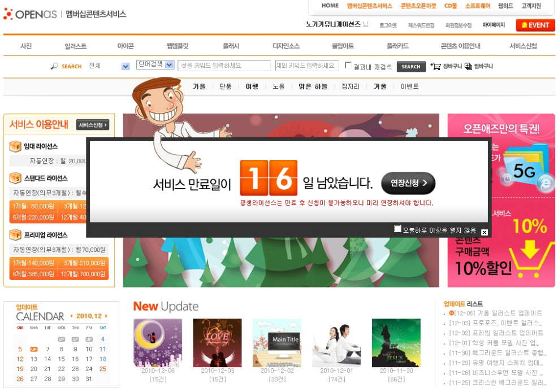Open the 웹템플릿 menu
Viewport: 558px width, 392px height.
(x=177, y=46)
